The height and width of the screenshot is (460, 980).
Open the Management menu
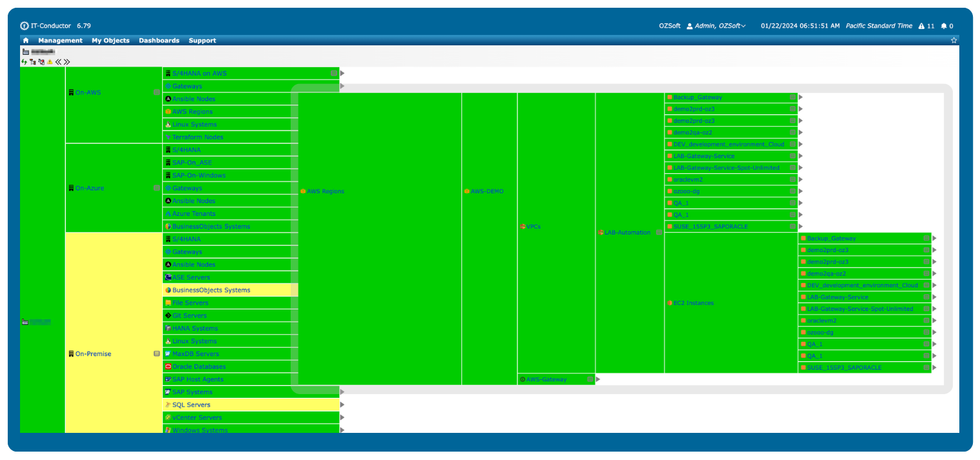(60, 41)
